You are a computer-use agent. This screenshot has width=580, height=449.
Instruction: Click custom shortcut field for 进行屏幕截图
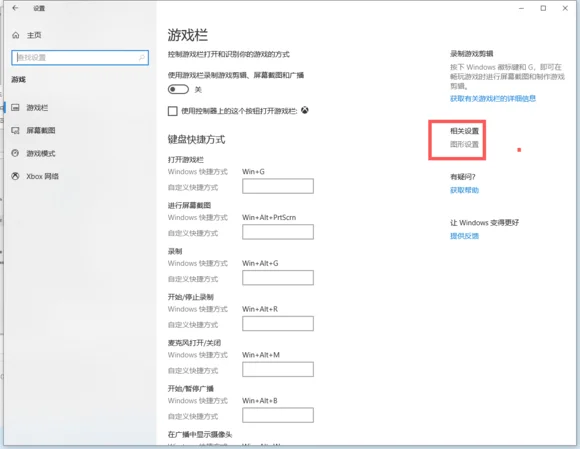278,232
